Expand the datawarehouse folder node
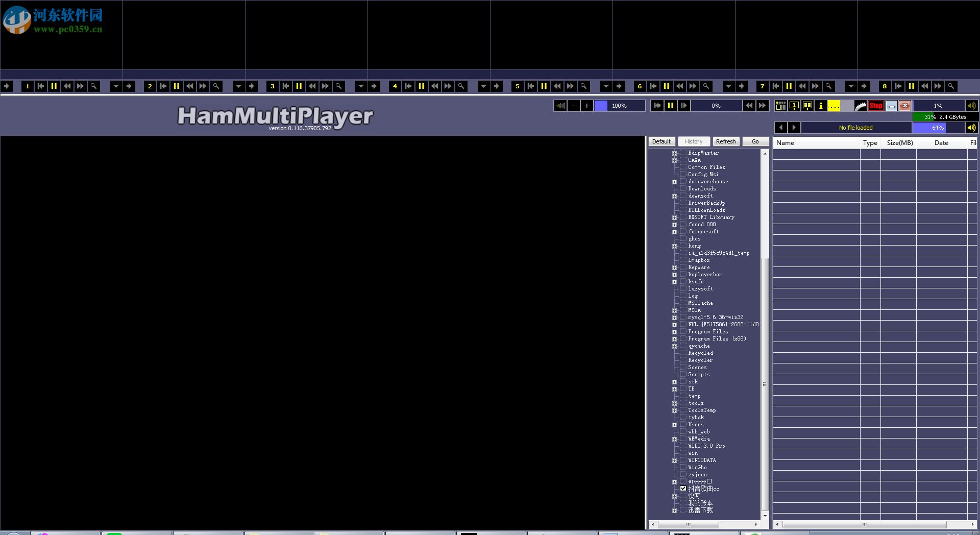980x535 pixels. pos(674,182)
